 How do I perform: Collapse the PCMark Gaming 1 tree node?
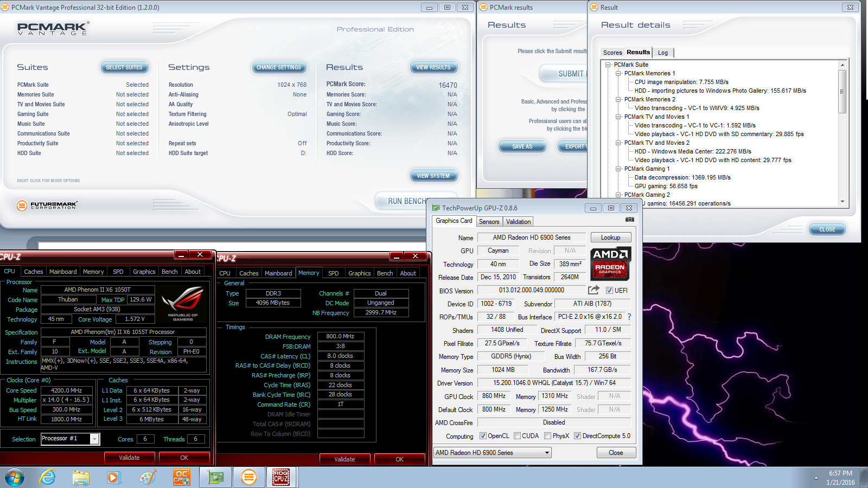click(618, 169)
